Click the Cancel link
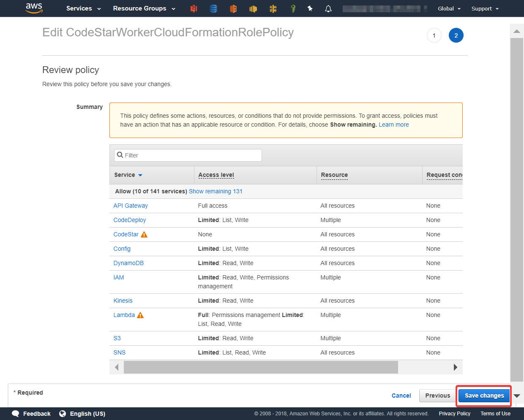This screenshot has width=524, height=420. [401, 396]
